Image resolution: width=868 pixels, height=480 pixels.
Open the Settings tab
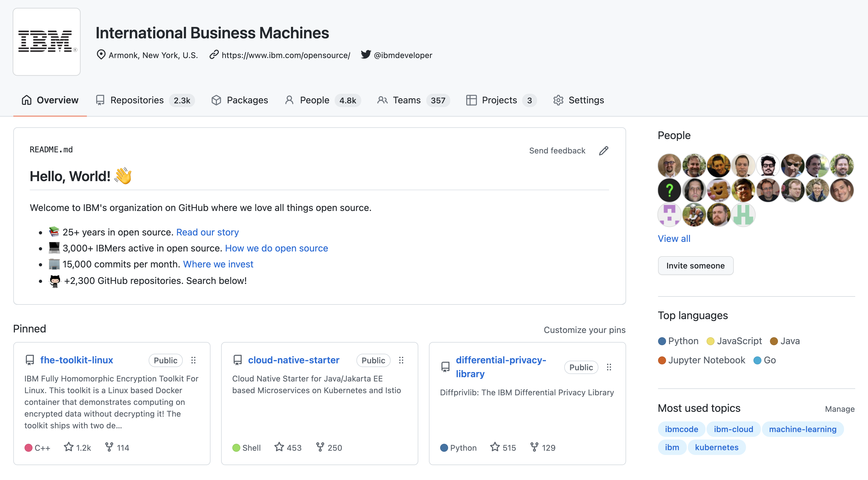point(578,100)
